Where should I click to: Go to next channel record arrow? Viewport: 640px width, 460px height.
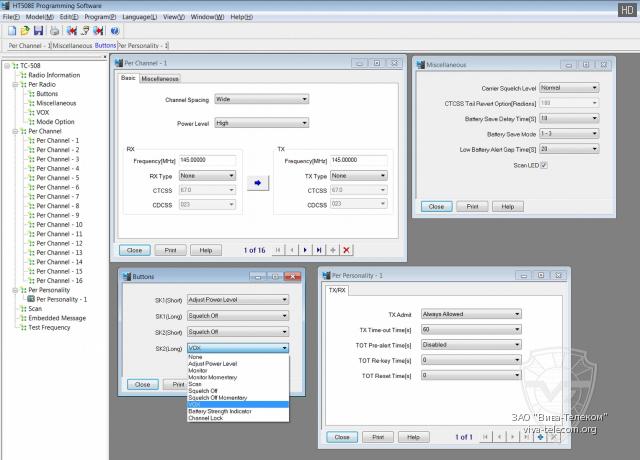coord(305,249)
